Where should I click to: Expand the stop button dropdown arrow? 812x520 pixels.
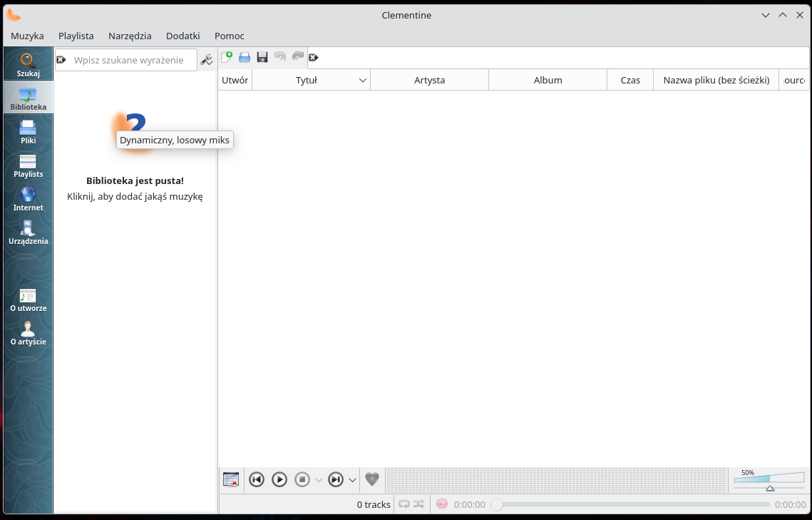[319, 480]
